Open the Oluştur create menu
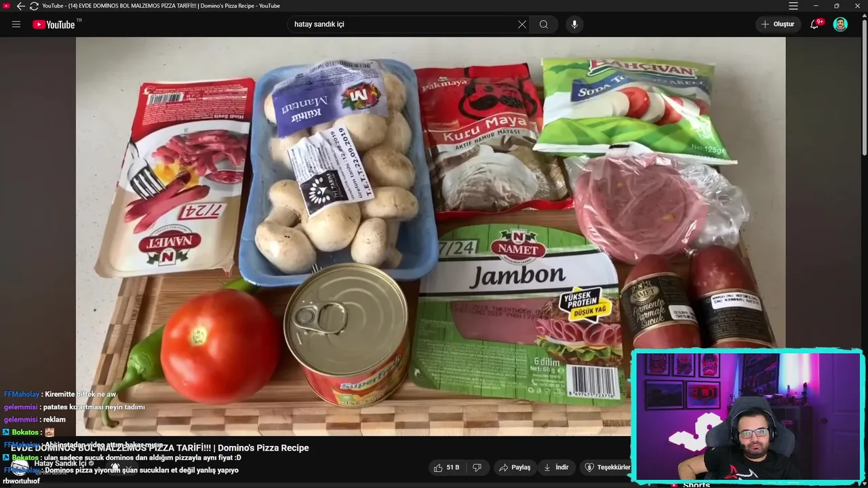This screenshot has height=488, width=868. (777, 24)
